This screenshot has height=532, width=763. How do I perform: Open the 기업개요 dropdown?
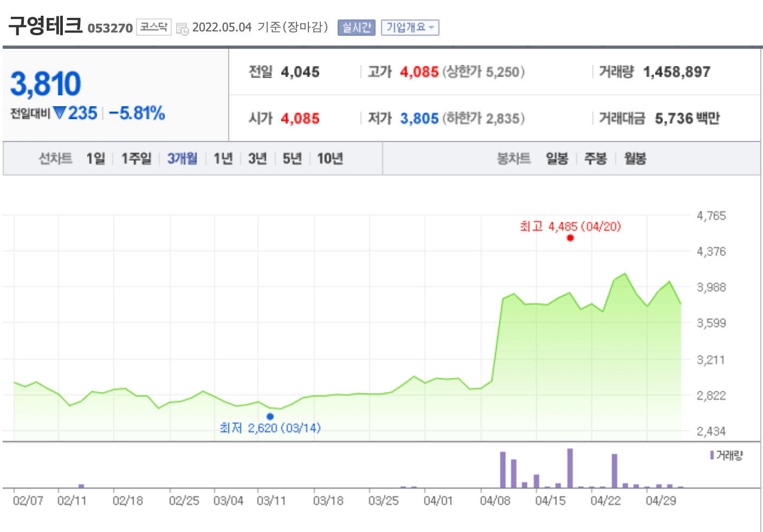(x=410, y=28)
